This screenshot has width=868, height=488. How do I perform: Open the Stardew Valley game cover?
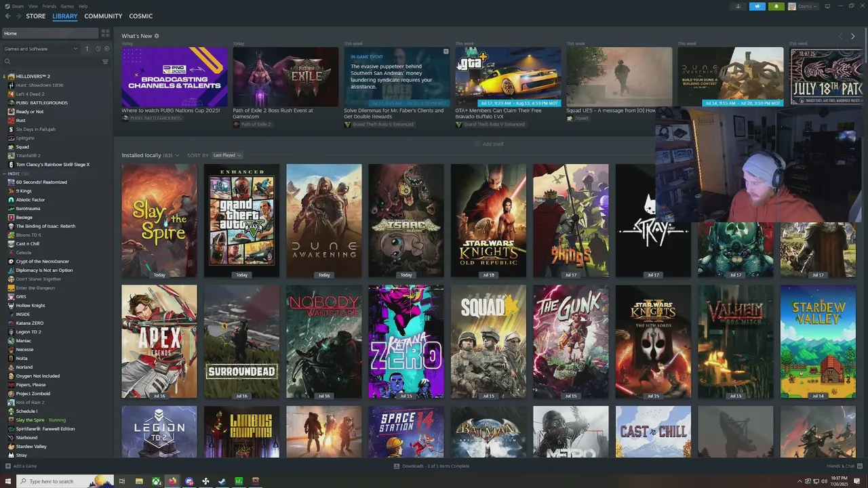coord(818,342)
